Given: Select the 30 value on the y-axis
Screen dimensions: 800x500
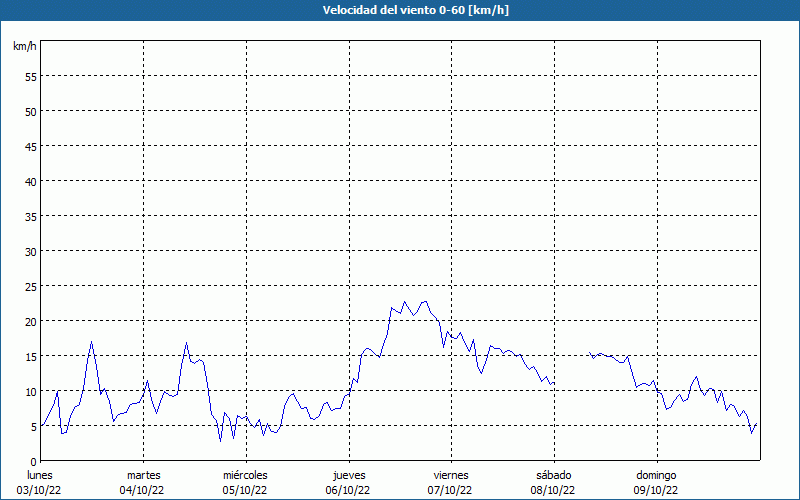Looking at the screenshot, I should click(x=31, y=252).
